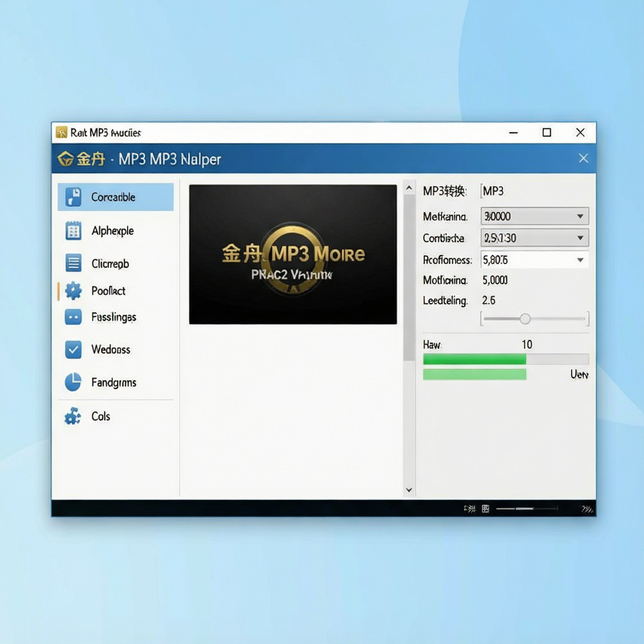Viewport: 644px width, 644px height.
Task: Click the Leedteling value 2.6
Action: 489,300
